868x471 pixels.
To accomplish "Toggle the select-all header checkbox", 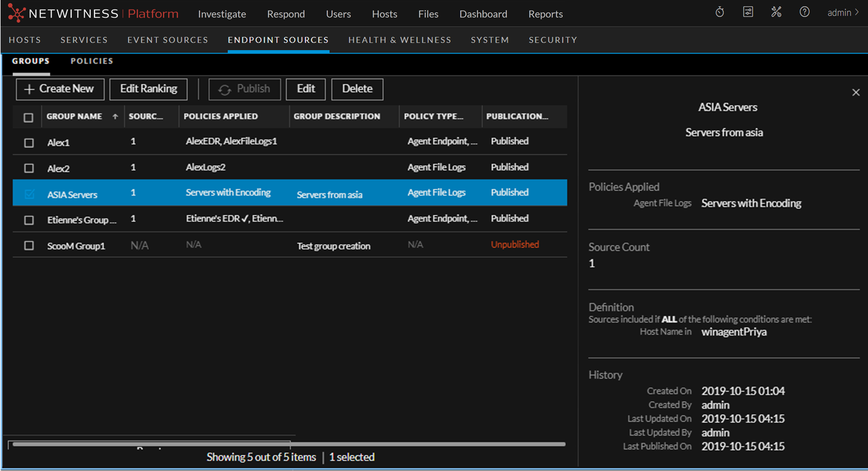I will coord(29,117).
